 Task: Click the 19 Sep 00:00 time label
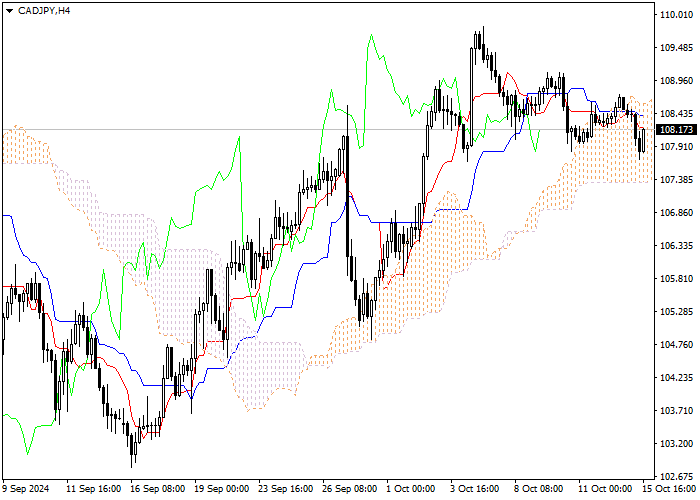tap(222, 489)
